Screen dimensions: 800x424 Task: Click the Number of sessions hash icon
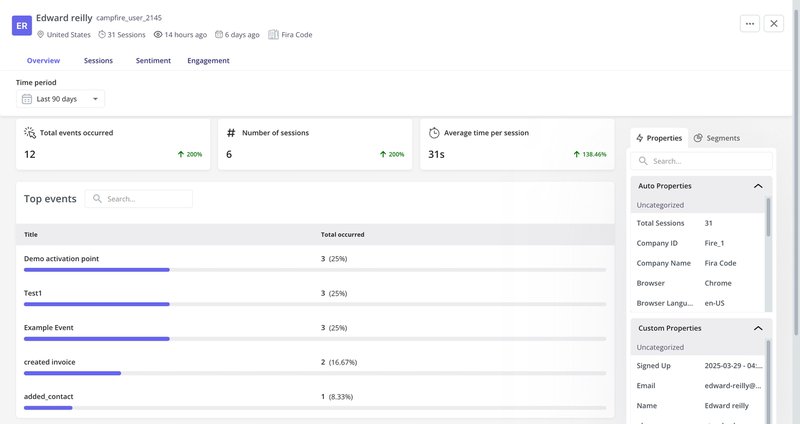pyautogui.click(x=231, y=132)
